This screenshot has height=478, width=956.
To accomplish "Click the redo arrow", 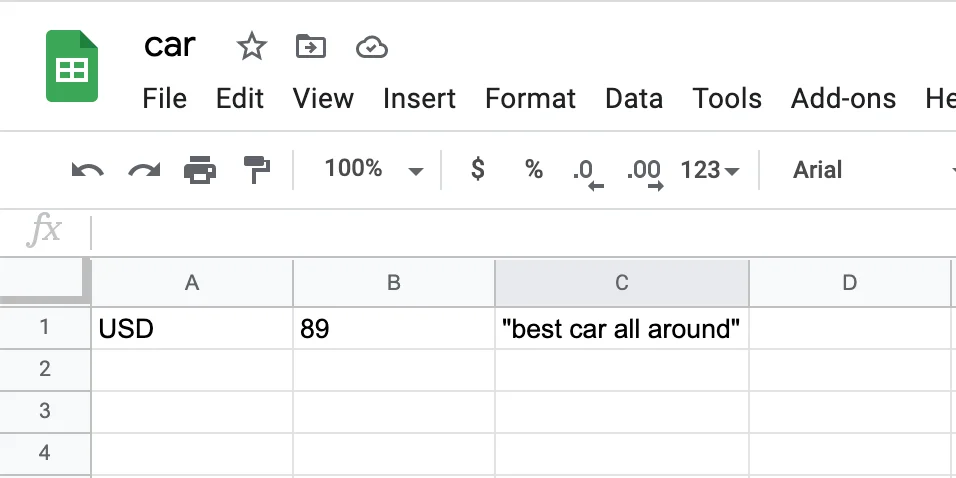I will [x=144, y=171].
